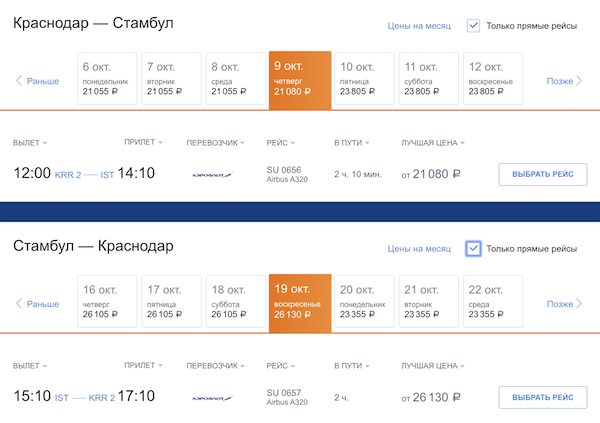
Task: Open 'Перевозчик' sort dropdown in outbound table
Action: 216,143
